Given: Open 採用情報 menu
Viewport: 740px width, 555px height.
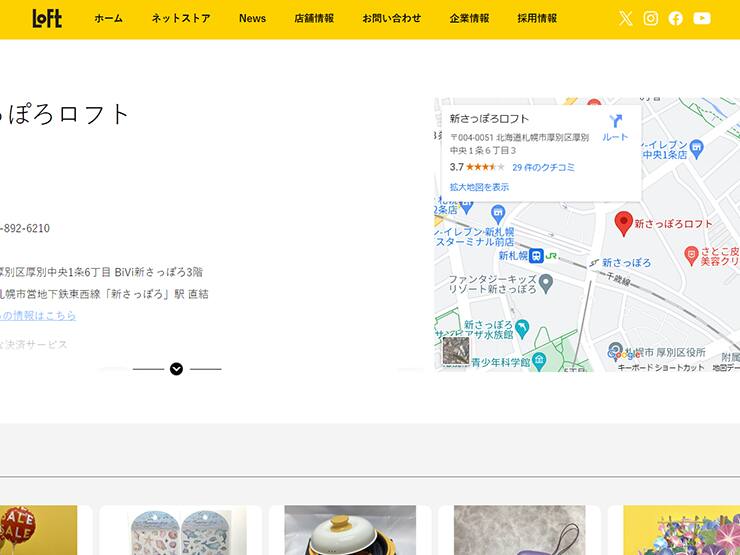Looking at the screenshot, I should [x=538, y=18].
